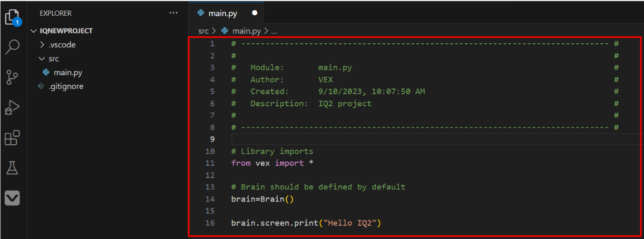Open the Explorer view in activity bar

coord(13,17)
